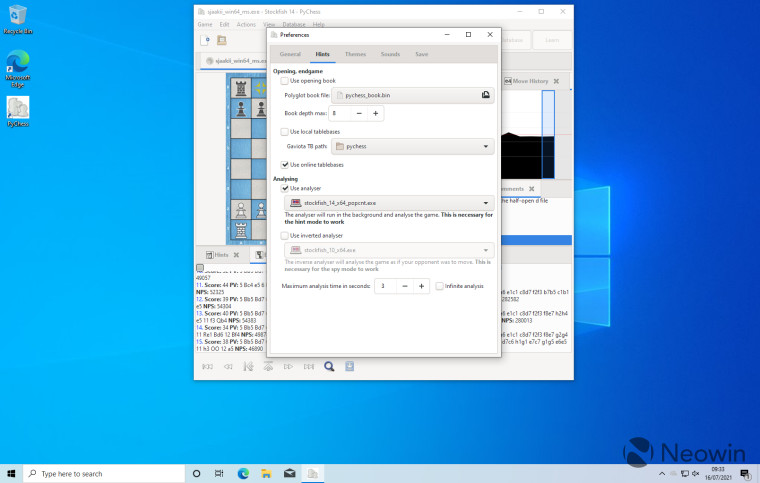The image size is (760, 483).
Task: Step back one move in PyChess
Action: (x=228, y=367)
